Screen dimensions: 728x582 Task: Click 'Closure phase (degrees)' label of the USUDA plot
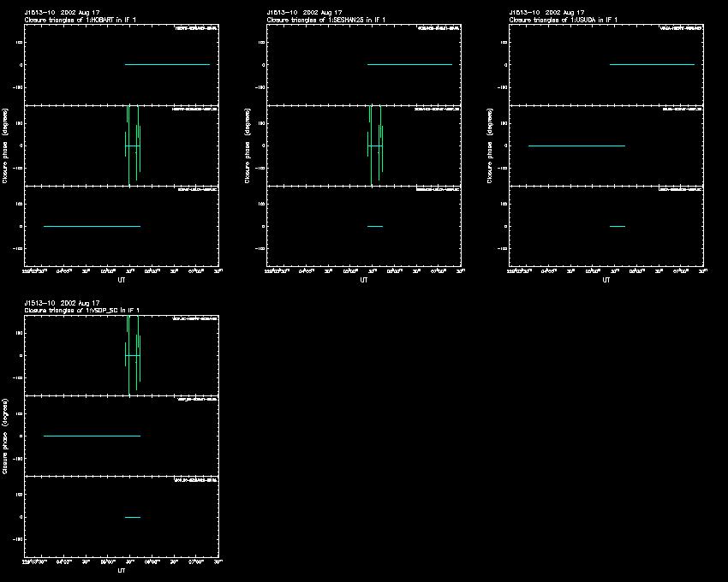coord(490,145)
